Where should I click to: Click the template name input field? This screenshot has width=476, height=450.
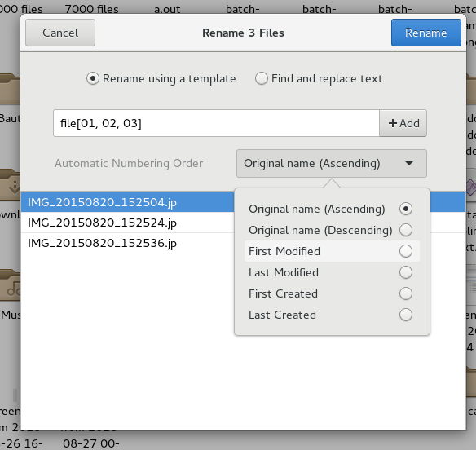pos(216,123)
